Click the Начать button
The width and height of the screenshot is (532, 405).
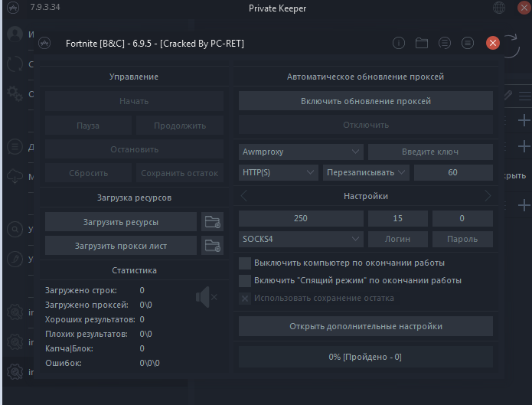(134, 101)
